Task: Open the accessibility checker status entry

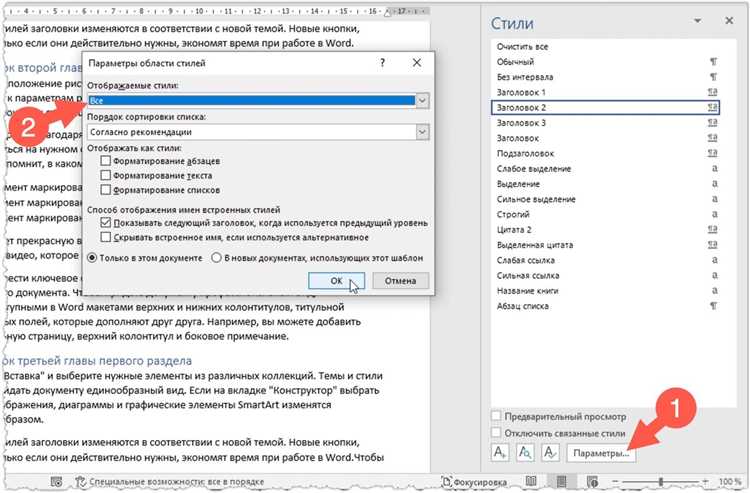Action: (x=169, y=482)
